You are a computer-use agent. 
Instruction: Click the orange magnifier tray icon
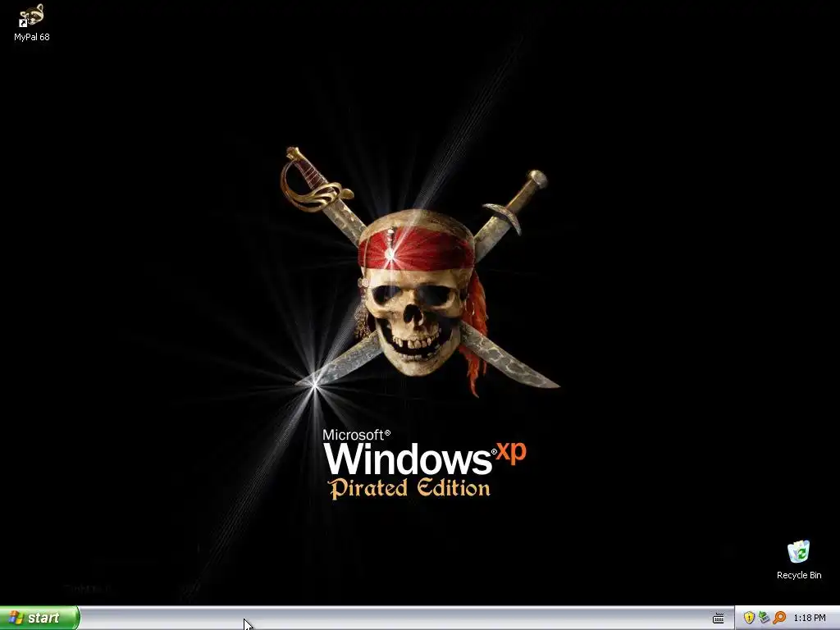779,618
